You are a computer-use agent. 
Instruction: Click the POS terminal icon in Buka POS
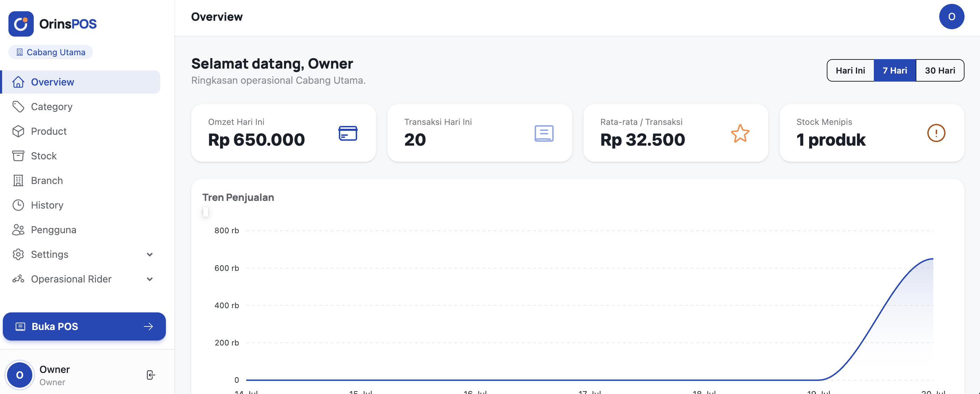coord(20,326)
